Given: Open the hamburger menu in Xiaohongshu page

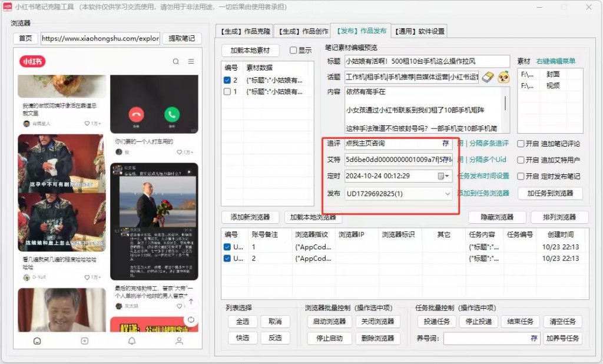Looking at the screenshot, I should tap(191, 61).
